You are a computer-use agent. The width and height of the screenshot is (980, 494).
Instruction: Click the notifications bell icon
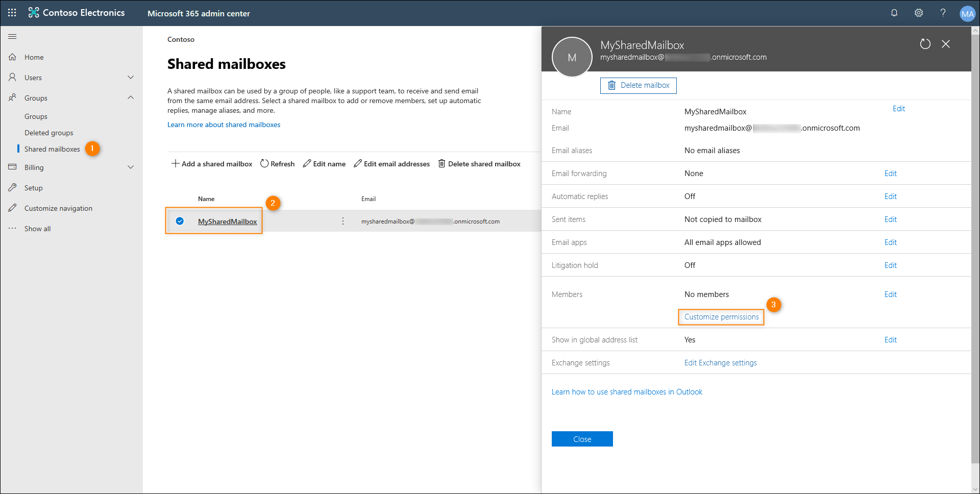[x=894, y=13]
